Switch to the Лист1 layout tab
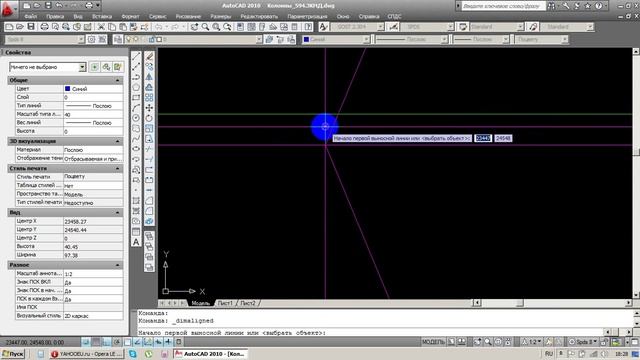 [225, 303]
